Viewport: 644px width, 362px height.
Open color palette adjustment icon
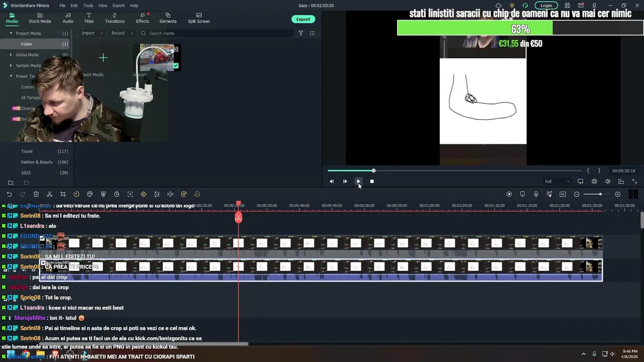click(90, 194)
